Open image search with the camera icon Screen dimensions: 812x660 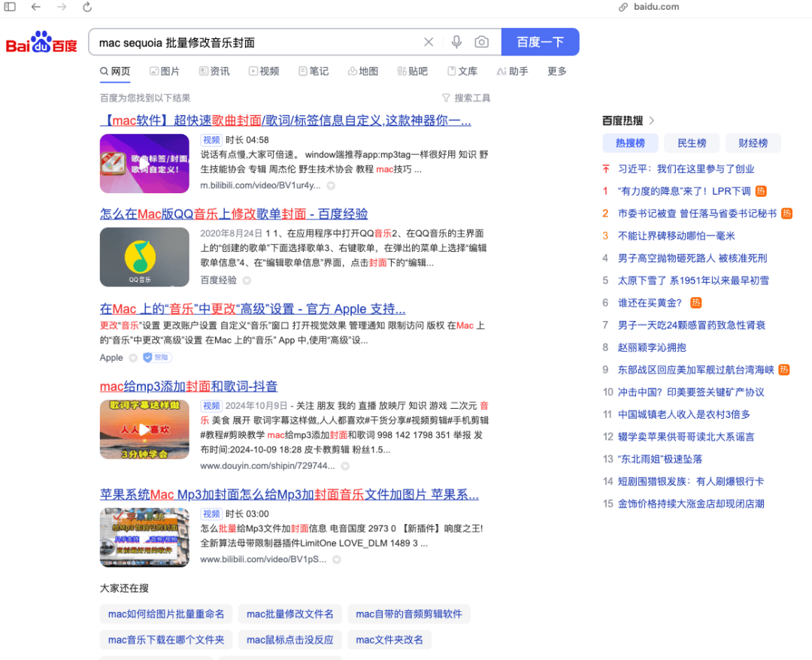(x=482, y=42)
